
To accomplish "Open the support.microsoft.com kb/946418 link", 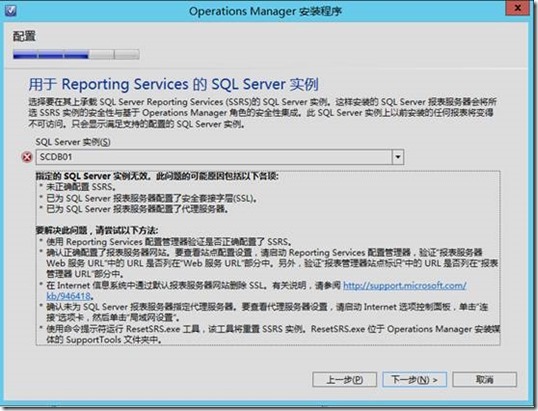I will [405, 285].
